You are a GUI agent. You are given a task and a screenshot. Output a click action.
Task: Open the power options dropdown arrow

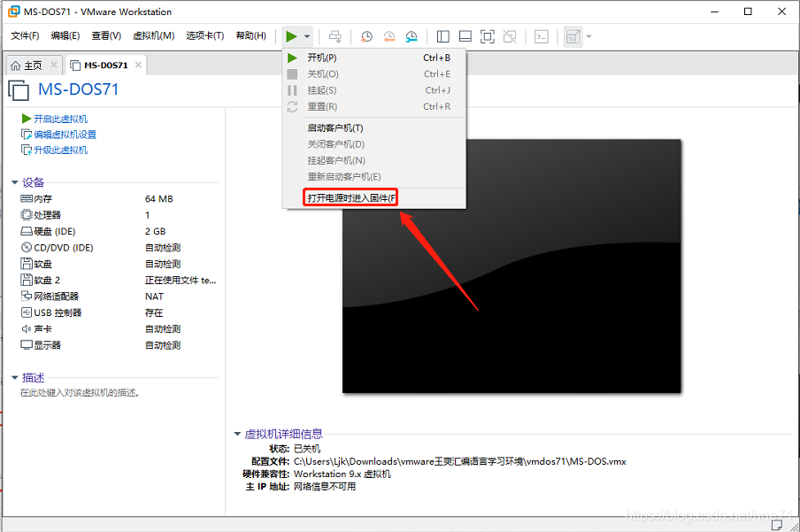click(306, 37)
